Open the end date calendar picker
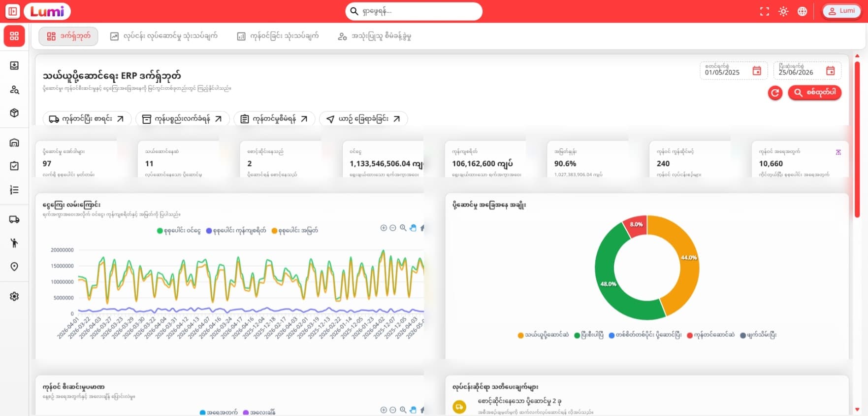868x416 pixels. (830, 71)
